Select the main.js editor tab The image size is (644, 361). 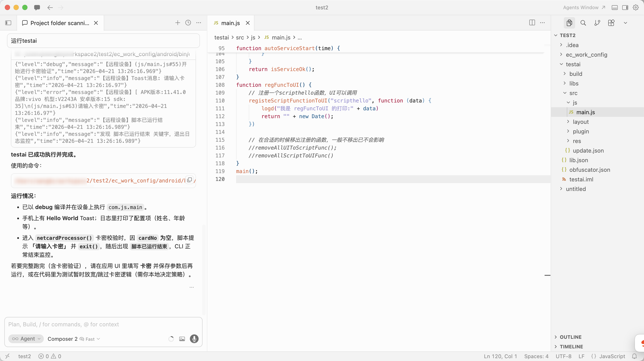[230, 23]
